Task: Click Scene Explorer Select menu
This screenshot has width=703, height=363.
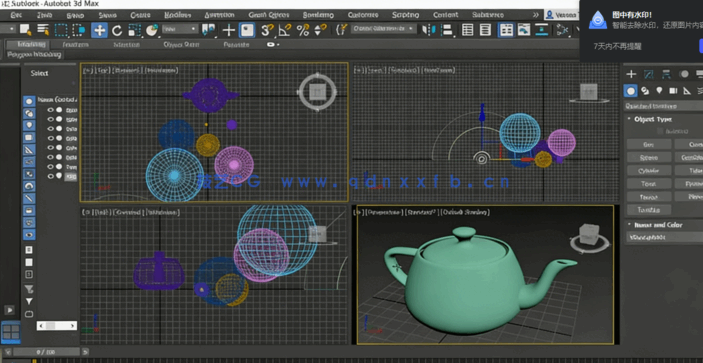Action: click(39, 73)
